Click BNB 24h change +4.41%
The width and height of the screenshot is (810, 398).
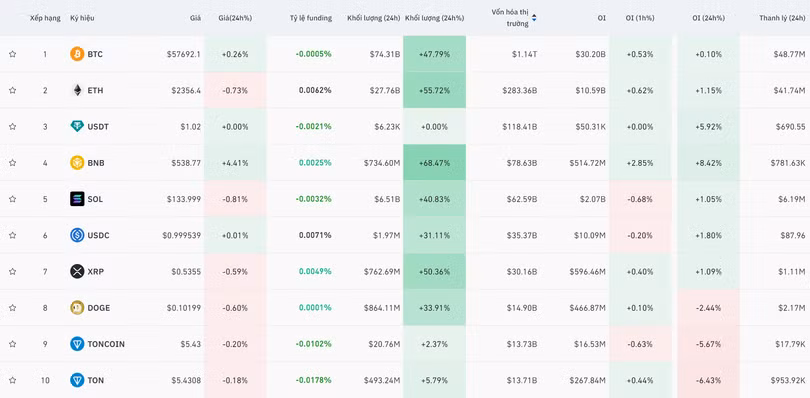coord(235,162)
